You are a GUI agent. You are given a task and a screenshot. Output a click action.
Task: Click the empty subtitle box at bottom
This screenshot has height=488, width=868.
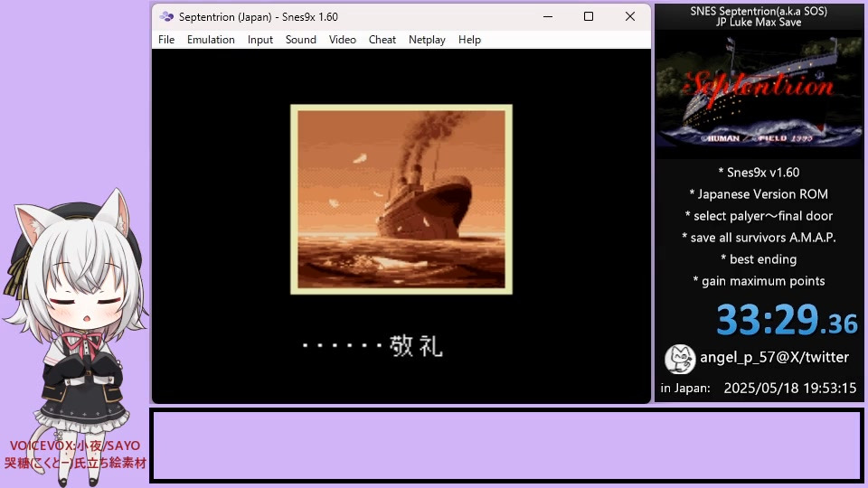coord(506,446)
